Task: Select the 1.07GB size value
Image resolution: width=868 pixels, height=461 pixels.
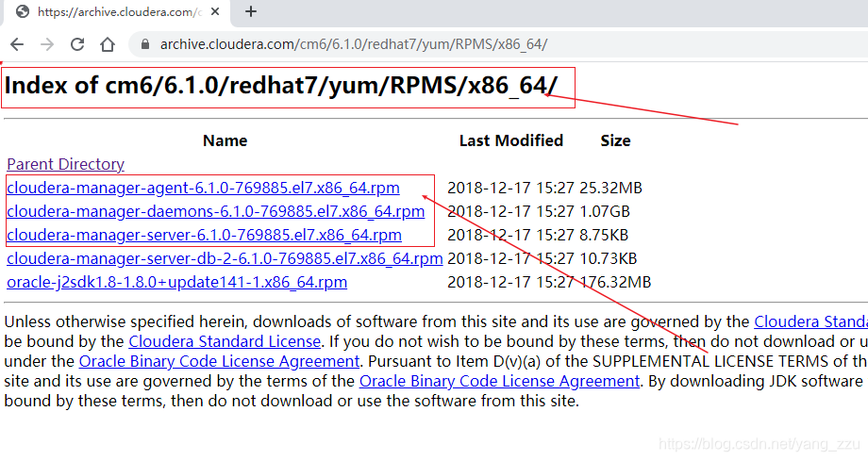Action: 605,211
